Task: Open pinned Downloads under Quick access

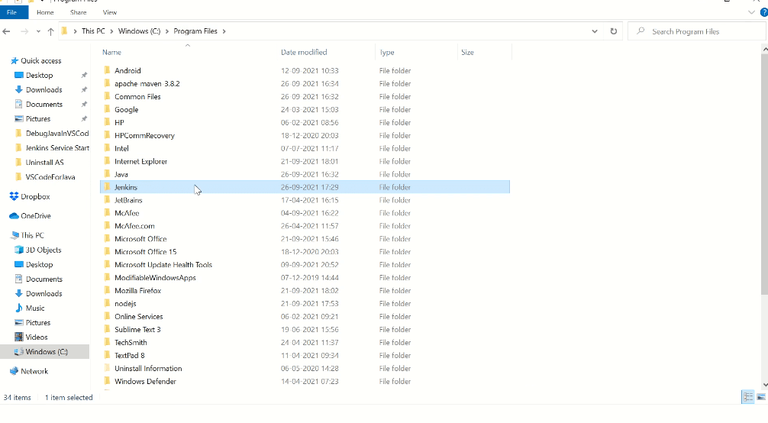Action: pyautogui.click(x=44, y=90)
